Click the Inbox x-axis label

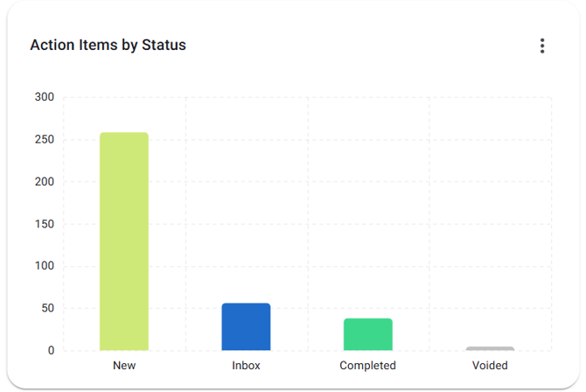(246, 366)
